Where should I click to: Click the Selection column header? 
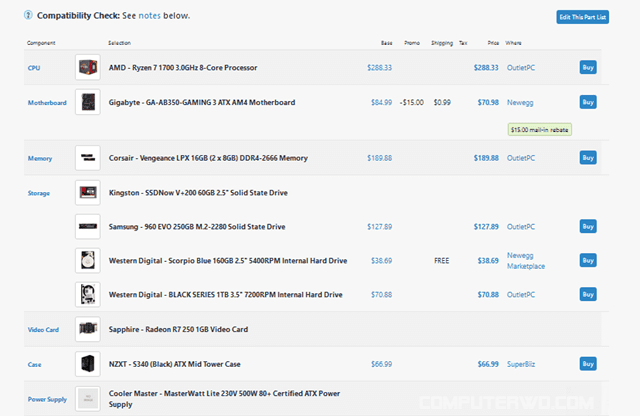pyautogui.click(x=120, y=43)
